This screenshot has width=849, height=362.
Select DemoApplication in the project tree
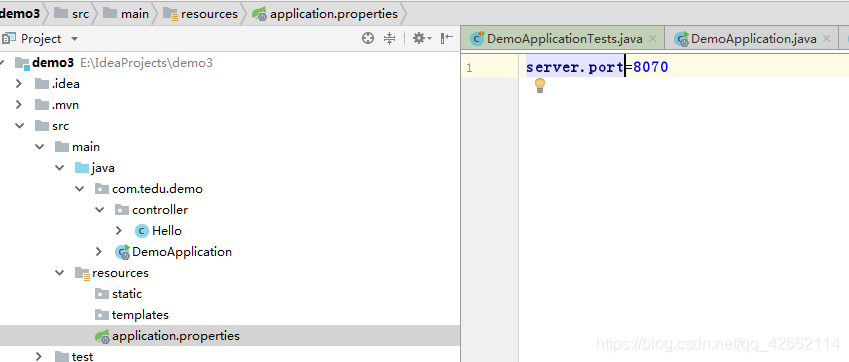182,252
